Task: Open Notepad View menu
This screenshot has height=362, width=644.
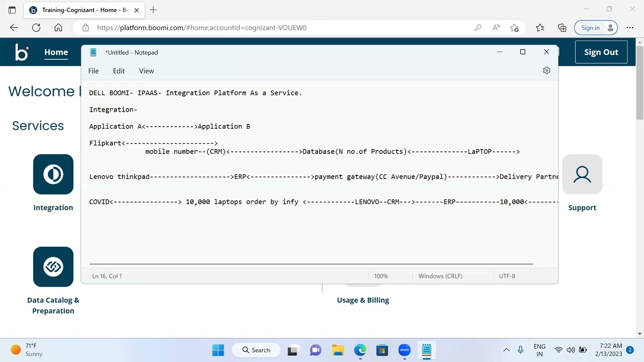Action: tap(146, 71)
